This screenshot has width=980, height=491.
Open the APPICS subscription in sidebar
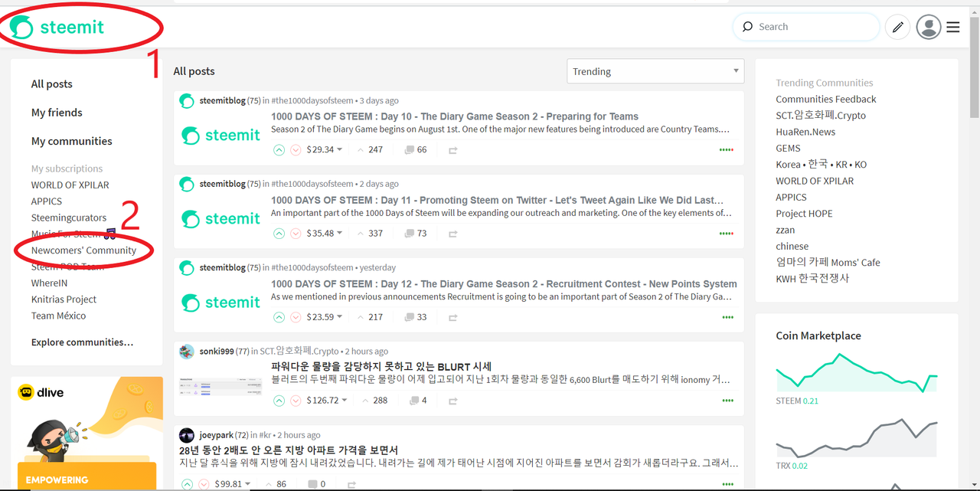[47, 201]
